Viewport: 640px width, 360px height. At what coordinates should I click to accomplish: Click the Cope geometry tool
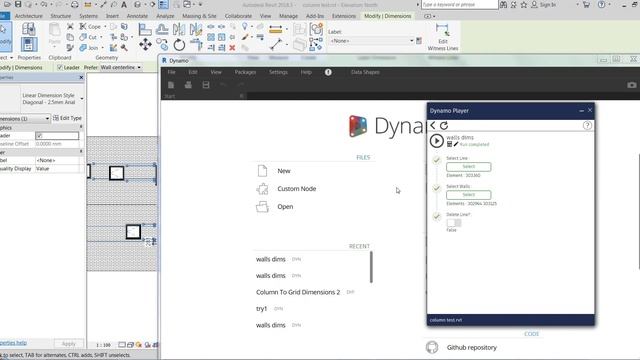(90, 27)
